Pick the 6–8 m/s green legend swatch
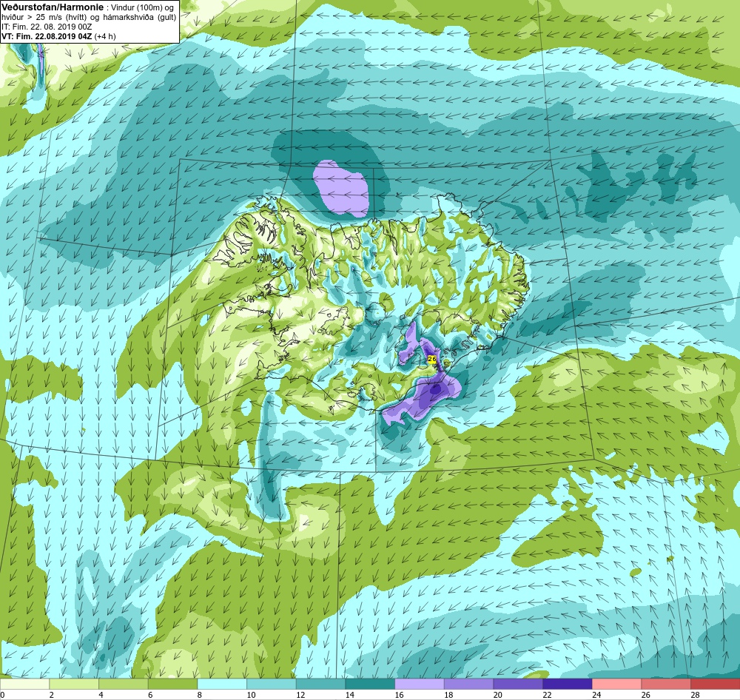The width and height of the screenshot is (740, 700). 172,684
